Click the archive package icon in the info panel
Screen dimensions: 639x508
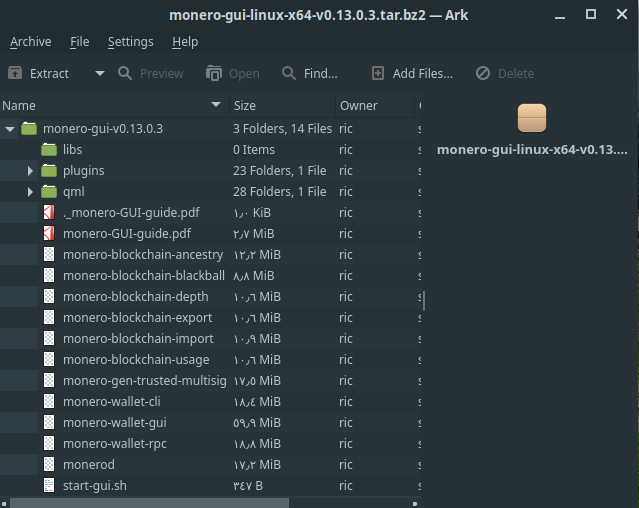click(x=532, y=118)
